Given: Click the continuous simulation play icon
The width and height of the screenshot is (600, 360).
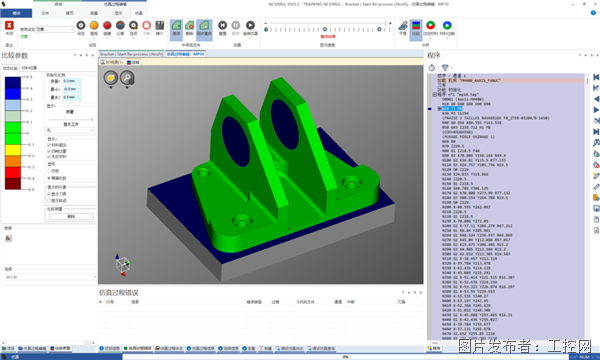Looking at the screenshot, I should coord(250,25).
